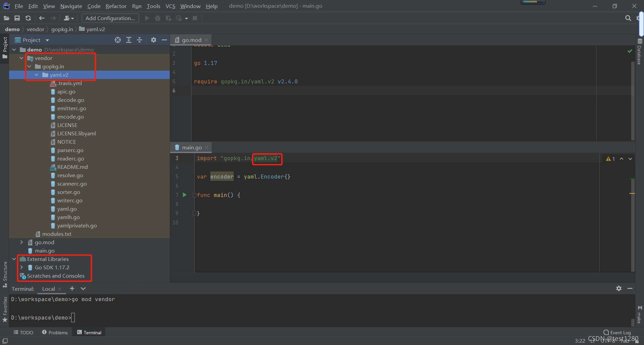Click the Add Configuration button
Screen dimensions: 644x345
tap(110, 18)
